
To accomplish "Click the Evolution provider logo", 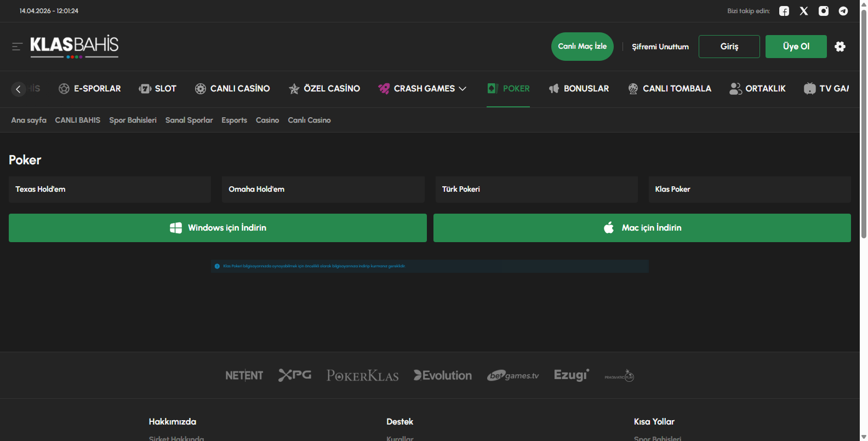I will click(x=443, y=375).
